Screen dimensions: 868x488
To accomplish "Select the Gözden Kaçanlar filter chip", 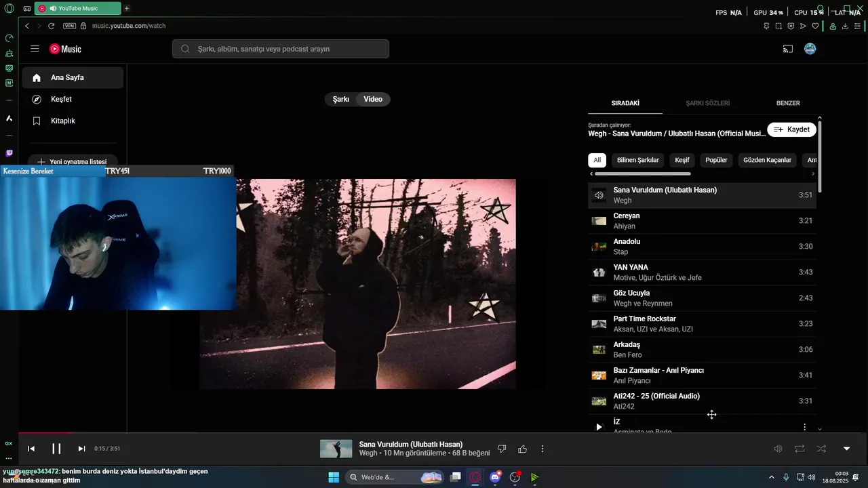I will point(767,160).
